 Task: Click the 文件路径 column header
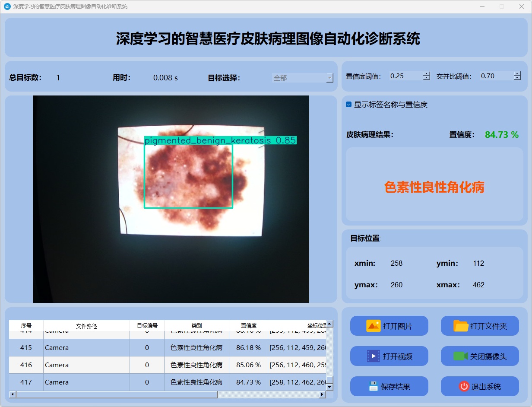click(87, 326)
